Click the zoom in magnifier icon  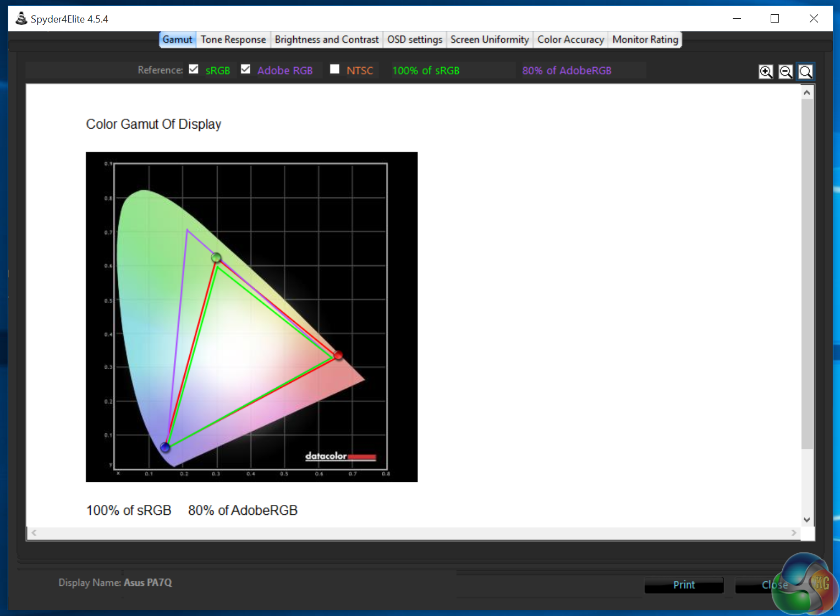(x=766, y=71)
